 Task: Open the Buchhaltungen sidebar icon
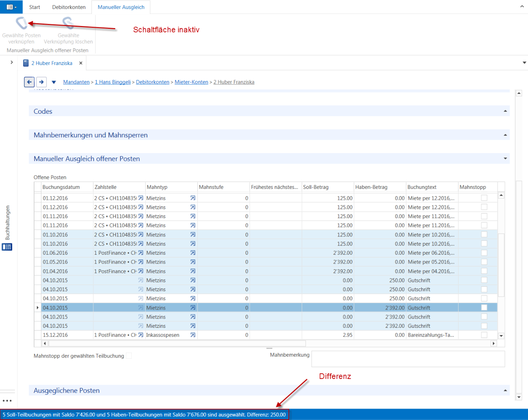pos(7,247)
